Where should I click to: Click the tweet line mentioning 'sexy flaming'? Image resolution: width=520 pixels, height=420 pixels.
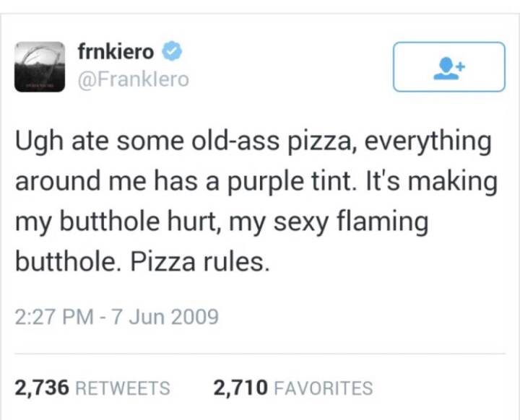221,221
